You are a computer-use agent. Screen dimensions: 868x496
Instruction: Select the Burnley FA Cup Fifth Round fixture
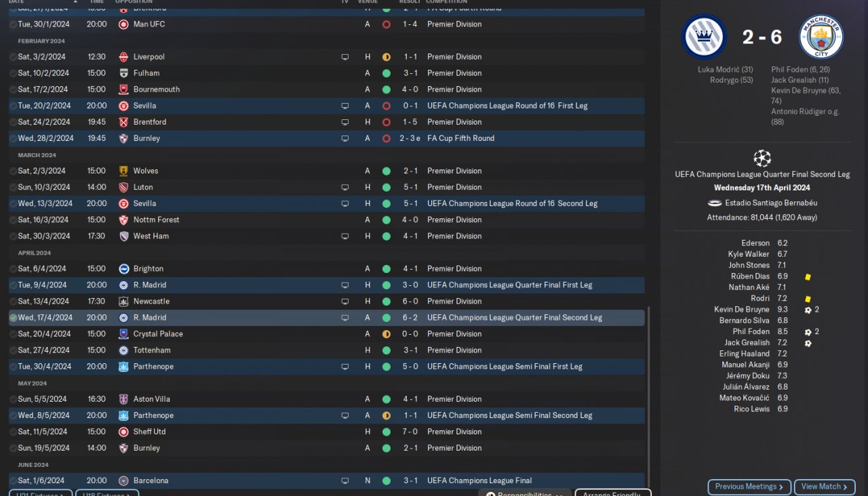click(x=326, y=138)
